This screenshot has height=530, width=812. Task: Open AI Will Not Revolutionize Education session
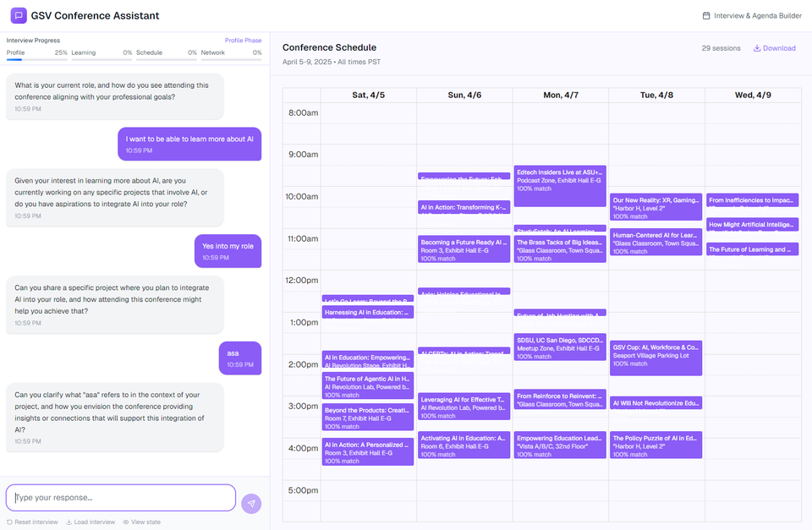(x=656, y=403)
